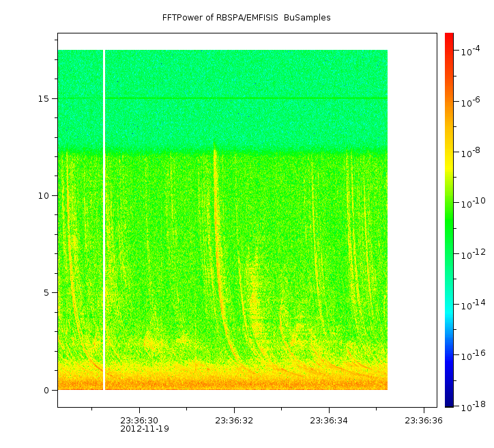
Task: Click the colorbar label 10^-8
Action: click(471, 152)
